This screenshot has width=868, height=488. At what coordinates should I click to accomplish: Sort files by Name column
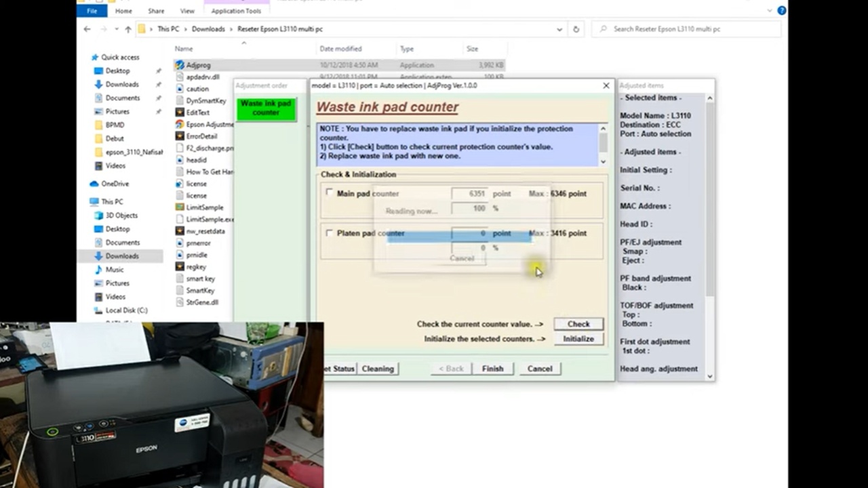coord(184,49)
